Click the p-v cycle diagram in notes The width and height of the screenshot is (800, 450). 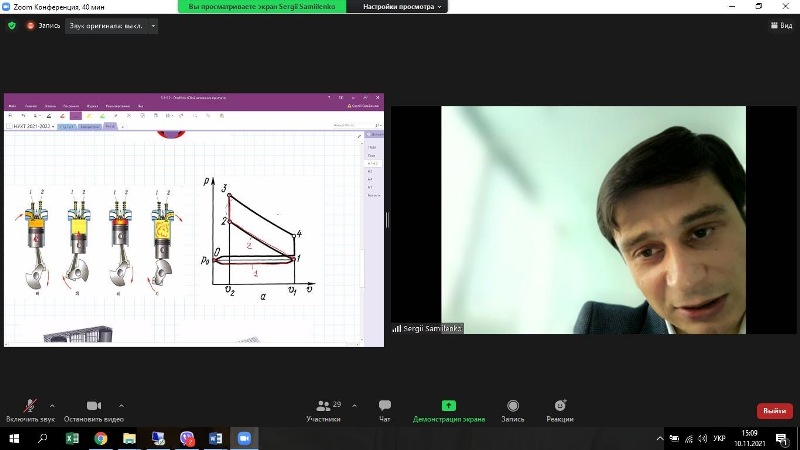[259, 238]
